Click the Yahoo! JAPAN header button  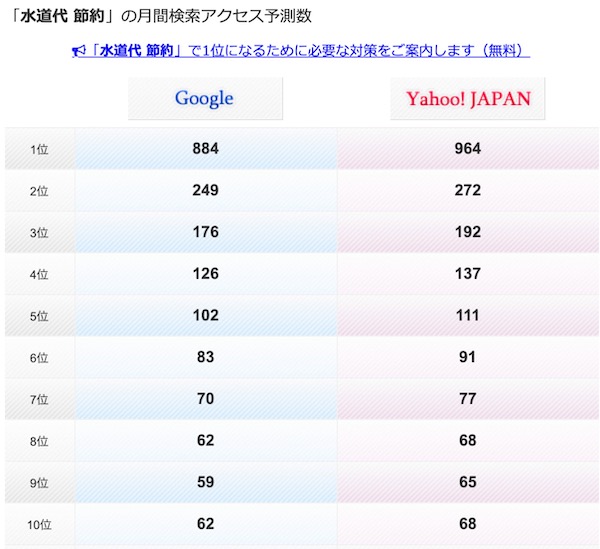[468, 98]
